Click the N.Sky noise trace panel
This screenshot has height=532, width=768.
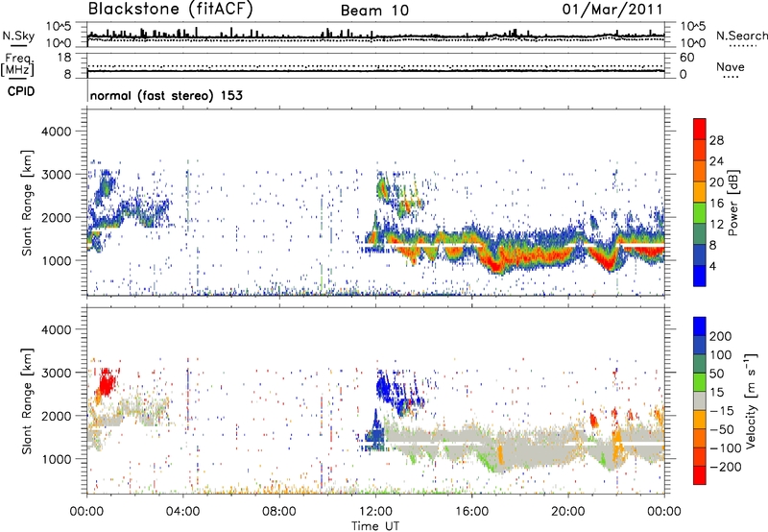375,35
